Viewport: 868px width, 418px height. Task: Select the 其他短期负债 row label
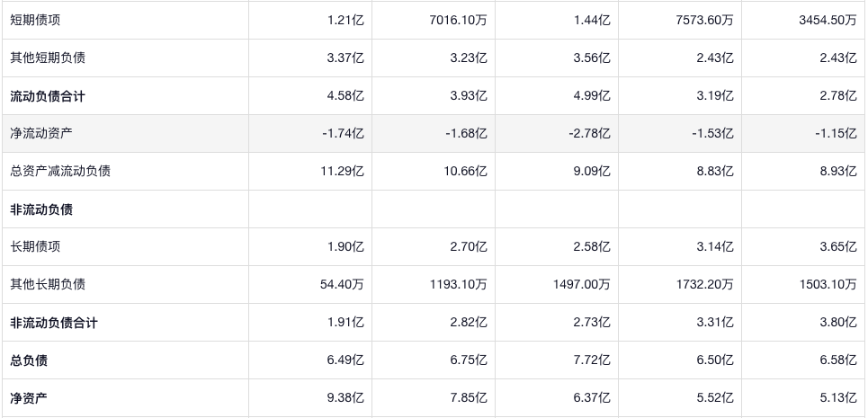click(x=48, y=58)
